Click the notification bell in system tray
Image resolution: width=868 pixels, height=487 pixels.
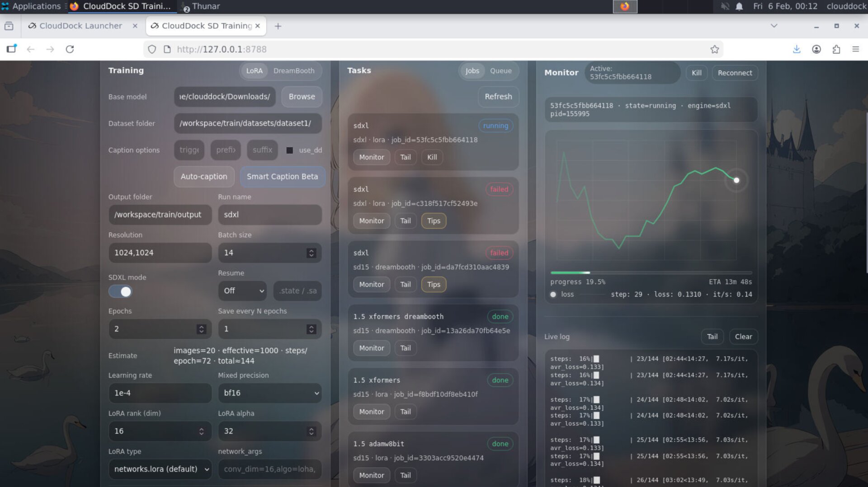click(x=739, y=6)
